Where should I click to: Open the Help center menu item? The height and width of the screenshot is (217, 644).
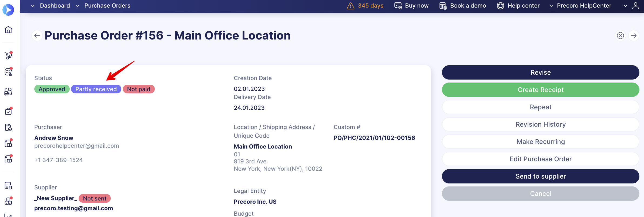pyautogui.click(x=518, y=6)
